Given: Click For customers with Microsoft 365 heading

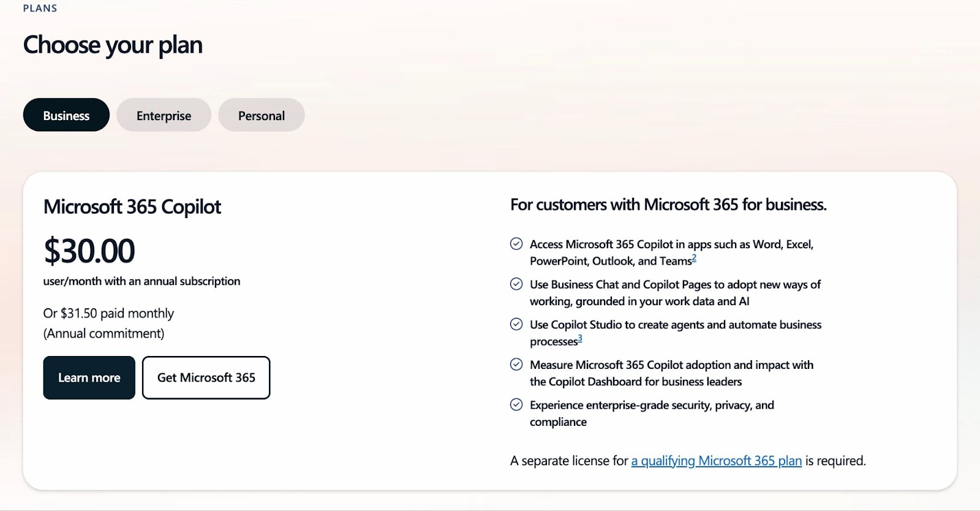Looking at the screenshot, I should (x=668, y=205).
